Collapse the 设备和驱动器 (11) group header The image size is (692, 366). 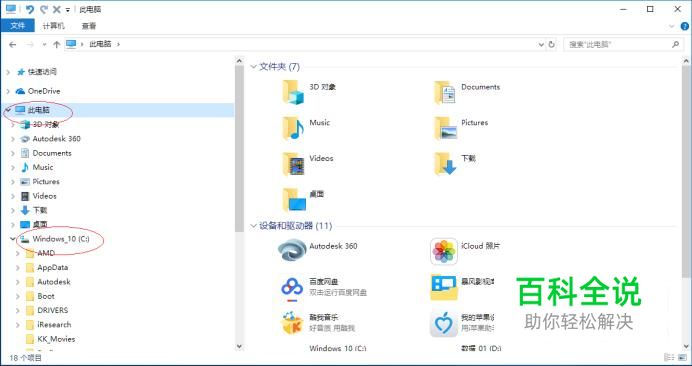click(253, 226)
